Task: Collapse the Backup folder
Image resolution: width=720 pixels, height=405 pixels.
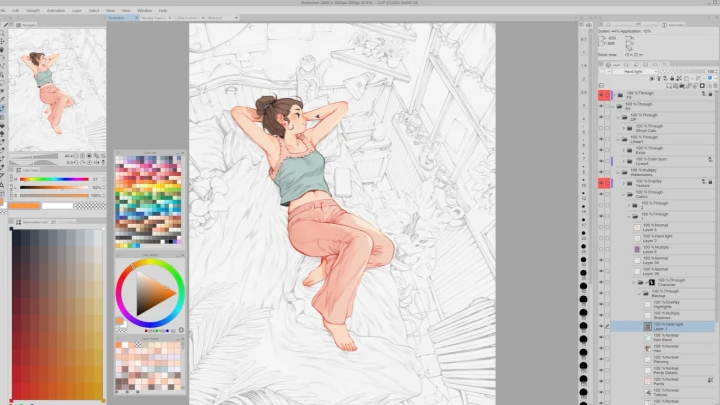Action: pyautogui.click(x=640, y=293)
